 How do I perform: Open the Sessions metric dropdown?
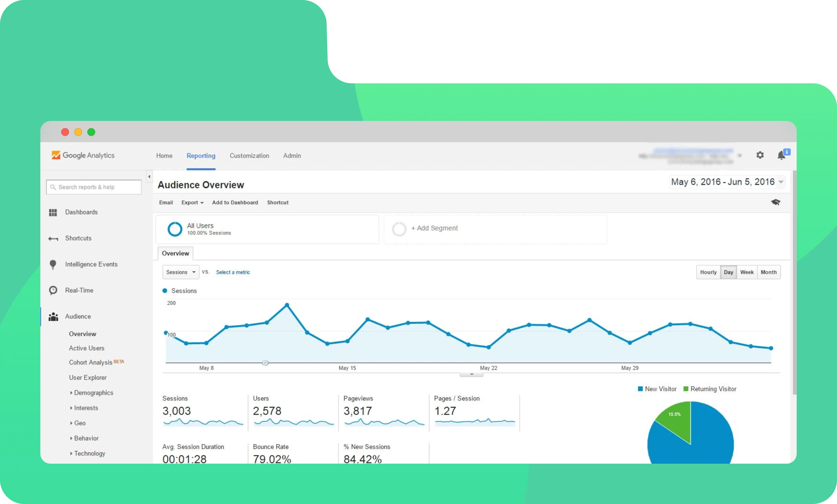(x=181, y=272)
